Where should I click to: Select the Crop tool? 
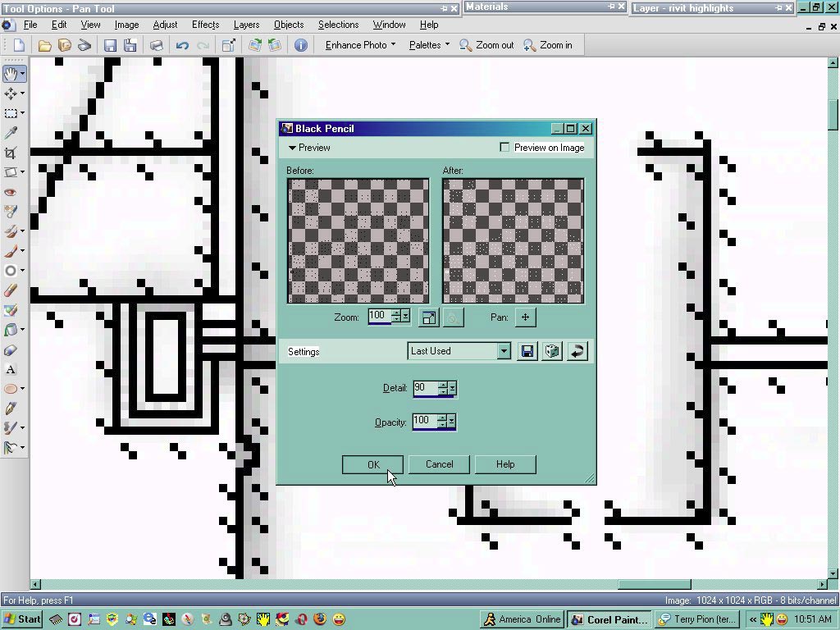[11, 153]
